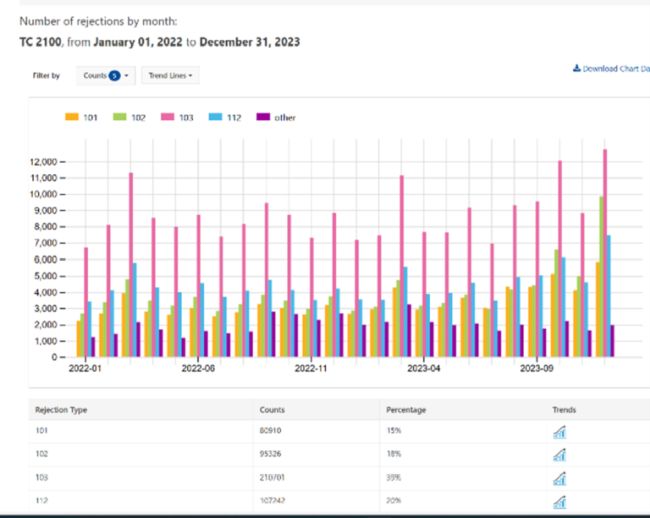
Task: Click the tallest pink bar at chart's right end
Action: tap(605, 250)
